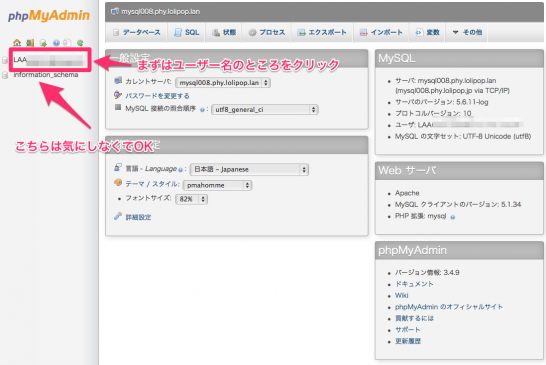
Task: Open the 日本語 - Japanese language dropdown
Action: tap(249, 170)
